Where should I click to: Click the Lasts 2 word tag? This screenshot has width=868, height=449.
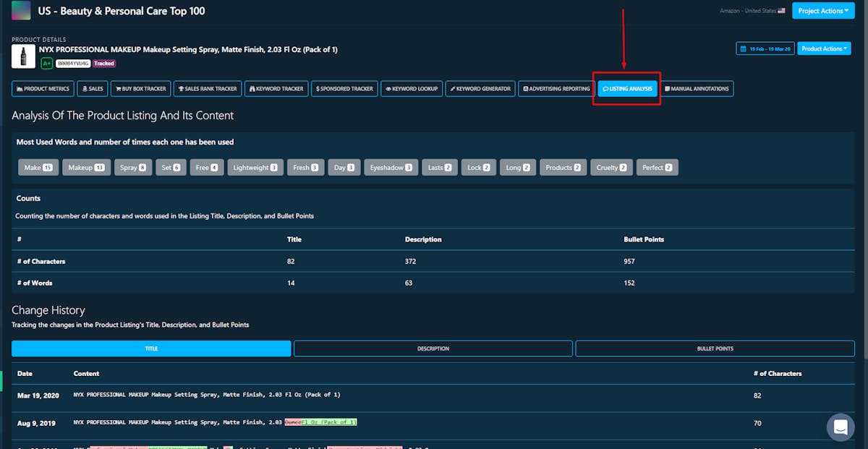(440, 168)
